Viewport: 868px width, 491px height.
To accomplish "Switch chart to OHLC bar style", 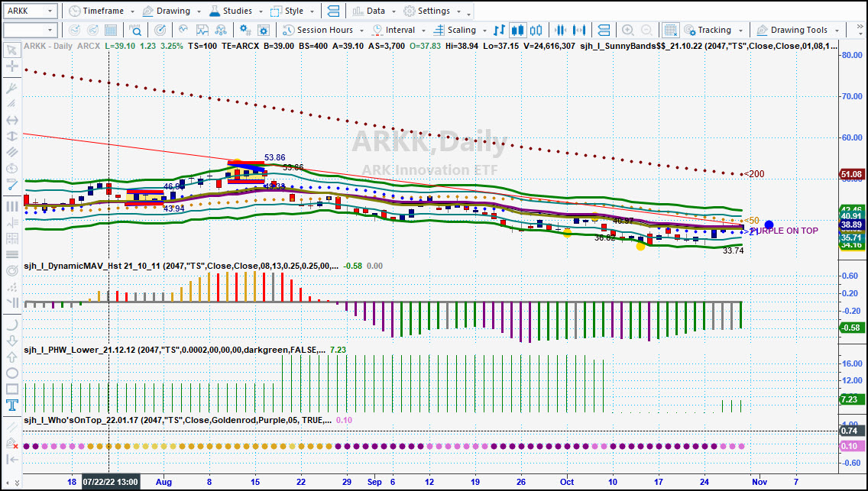I will [x=499, y=30].
